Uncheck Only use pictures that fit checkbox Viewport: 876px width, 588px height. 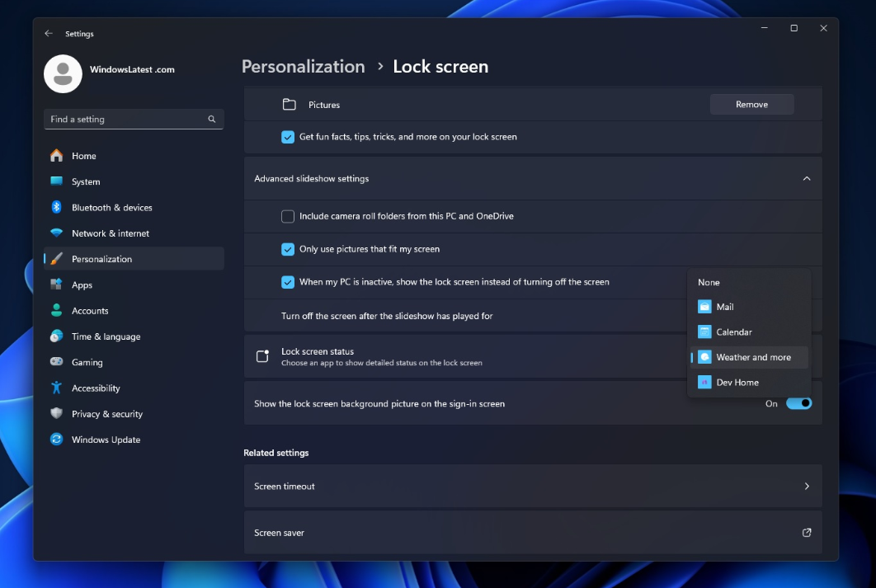[x=288, y=249]
